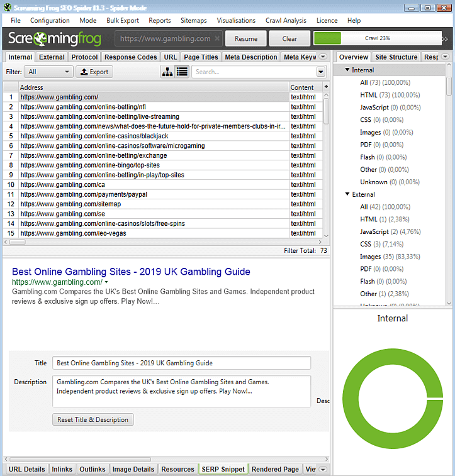The width and height of the screenshot is (455, 476).
Task: Show more tabs in right overview panel
Action: click(446, 57)
